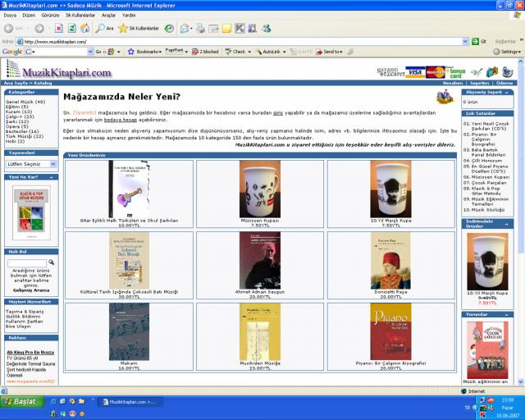Click Ödeme in top navigation
This screenshot has width=525, height=420.
[x=504, y=83]
